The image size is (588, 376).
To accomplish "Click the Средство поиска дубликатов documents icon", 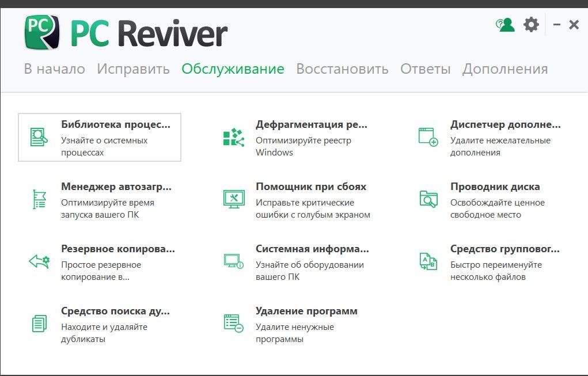I will click(39, 324).
